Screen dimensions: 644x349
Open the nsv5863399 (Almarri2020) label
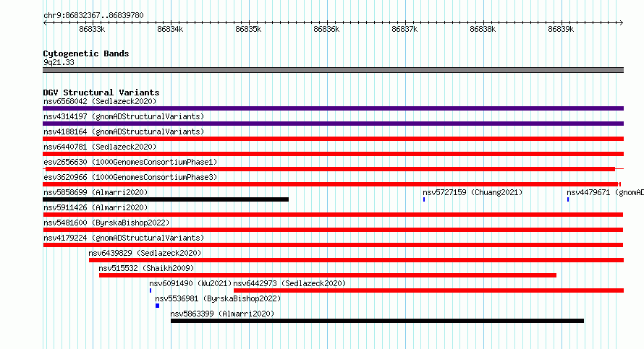222,314
